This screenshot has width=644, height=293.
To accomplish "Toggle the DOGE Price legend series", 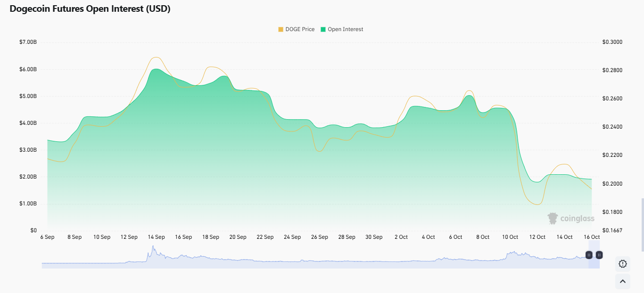I will pos(296,29).
